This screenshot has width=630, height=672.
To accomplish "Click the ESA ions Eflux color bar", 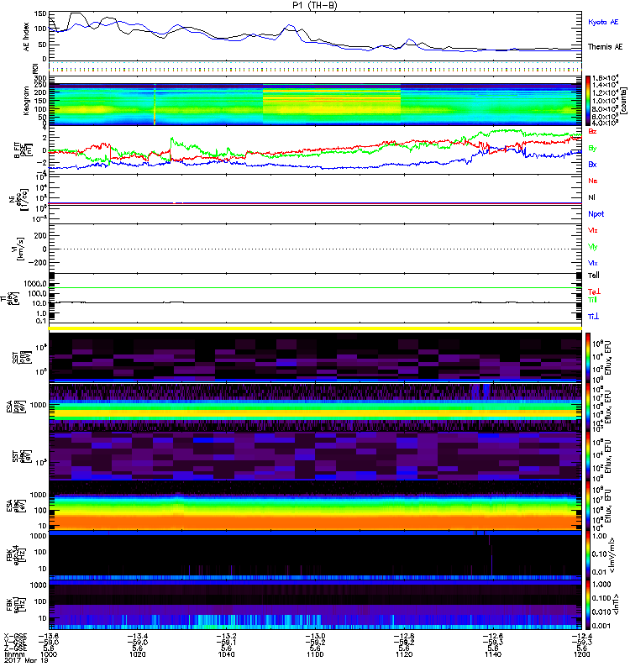I will point(588,407).
